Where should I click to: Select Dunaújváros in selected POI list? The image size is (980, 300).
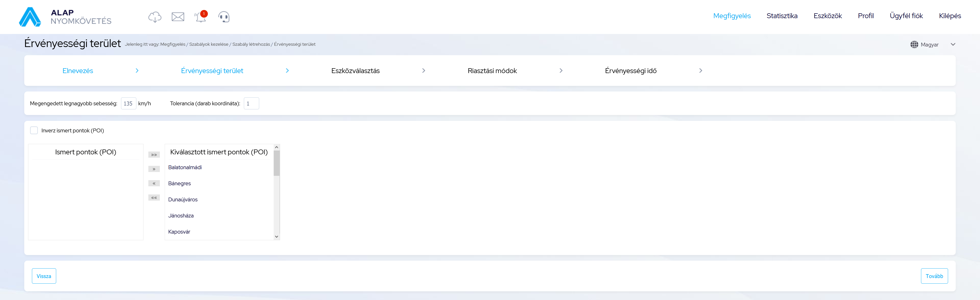(183, 200)
